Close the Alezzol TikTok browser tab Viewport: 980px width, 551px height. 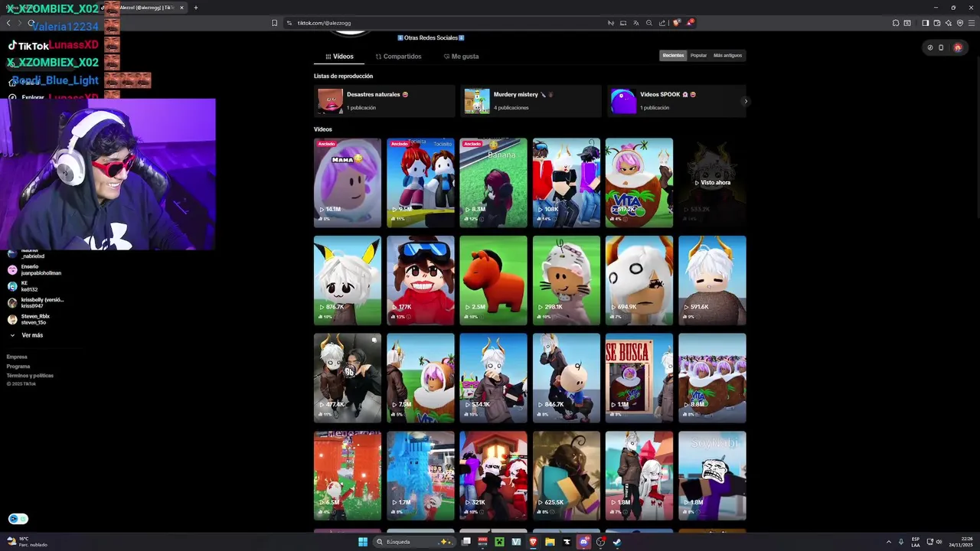click(x=181, y=8)
